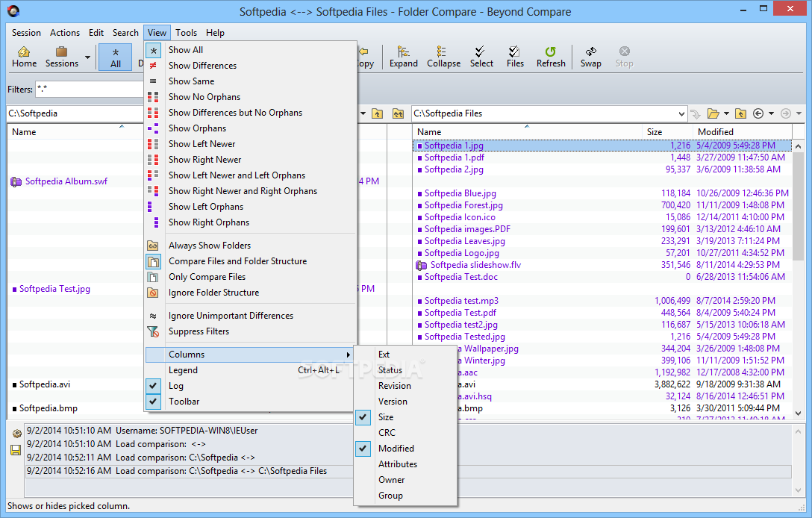Image resolution: width=812 pixels, height=518 pixels.
Task: Enable the Ext column
Action: coord(405,355)
